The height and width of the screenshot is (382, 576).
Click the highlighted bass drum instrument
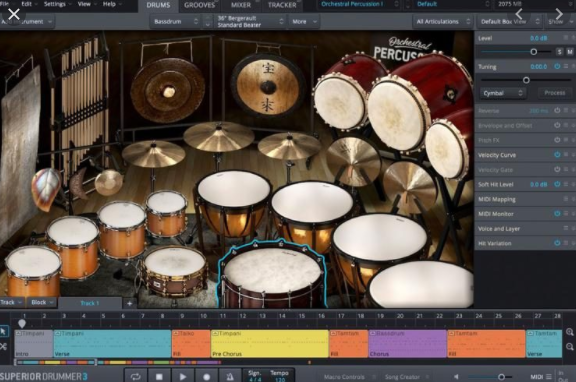point(273,274)
